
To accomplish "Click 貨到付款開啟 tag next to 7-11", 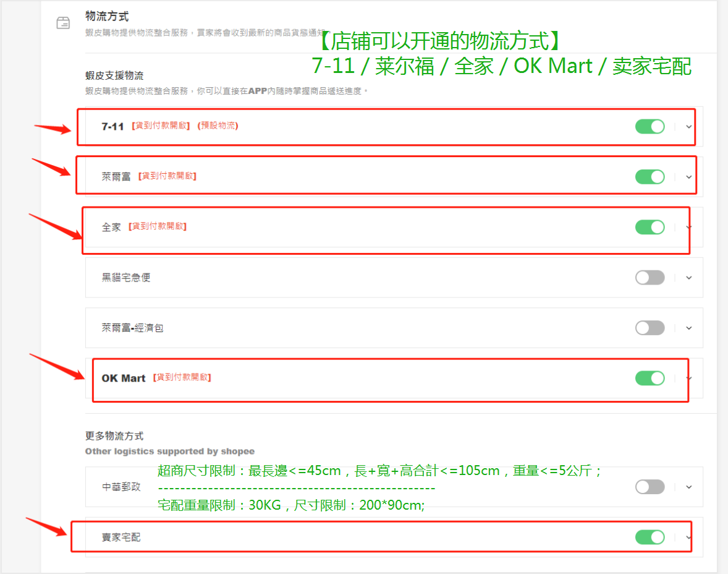I will tap(161, 126).
